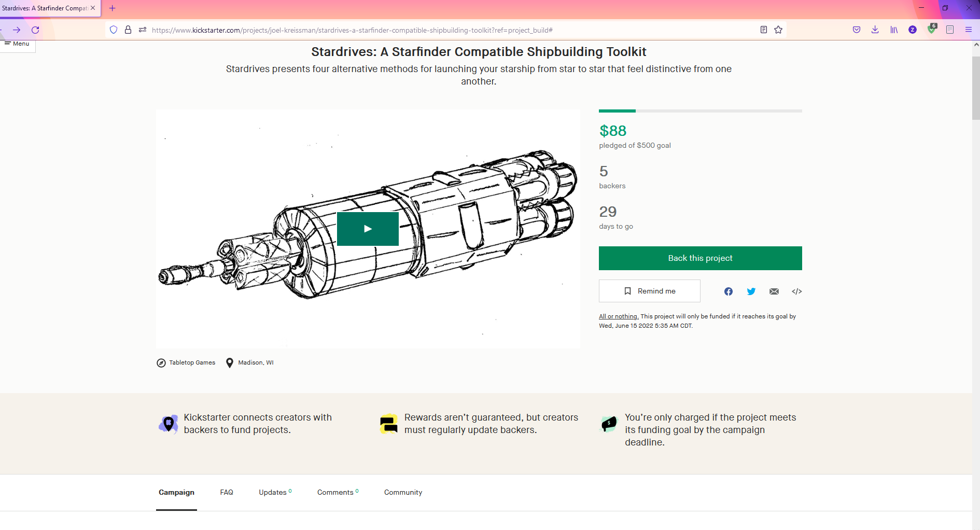The width and height of the screenshot is (980, 530).
Task: Open the tracking protection shield icon
Action: (x=114, y=30)
